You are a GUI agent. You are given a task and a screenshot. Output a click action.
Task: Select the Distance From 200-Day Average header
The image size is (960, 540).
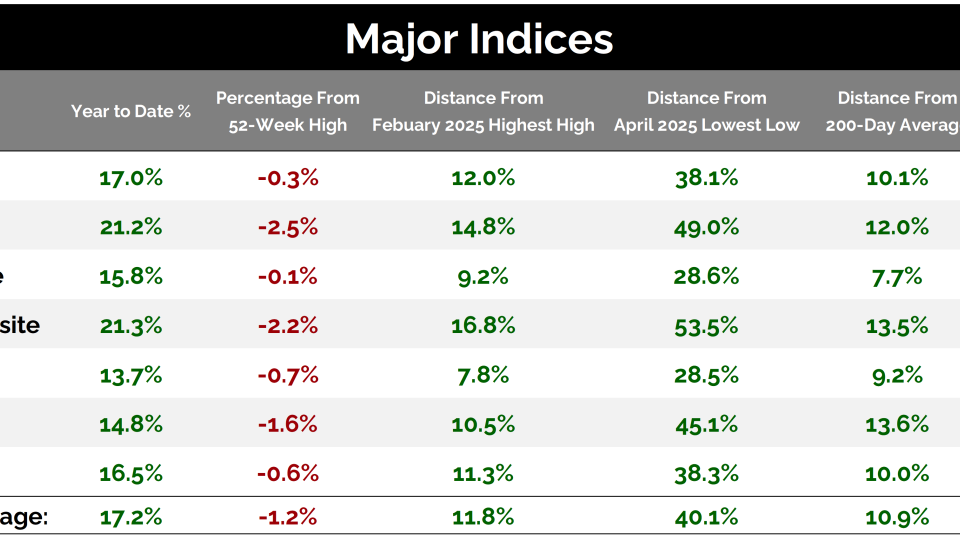[x=897, y=111]
